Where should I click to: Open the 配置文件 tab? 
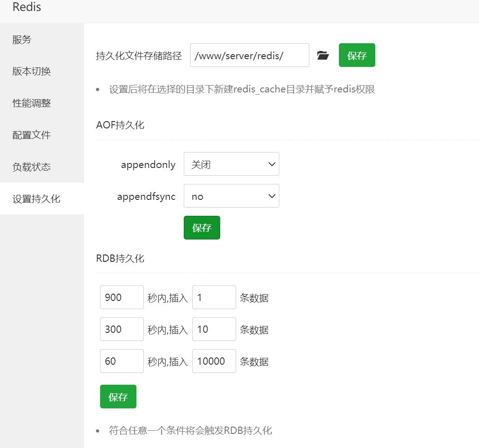coord(31,135)
